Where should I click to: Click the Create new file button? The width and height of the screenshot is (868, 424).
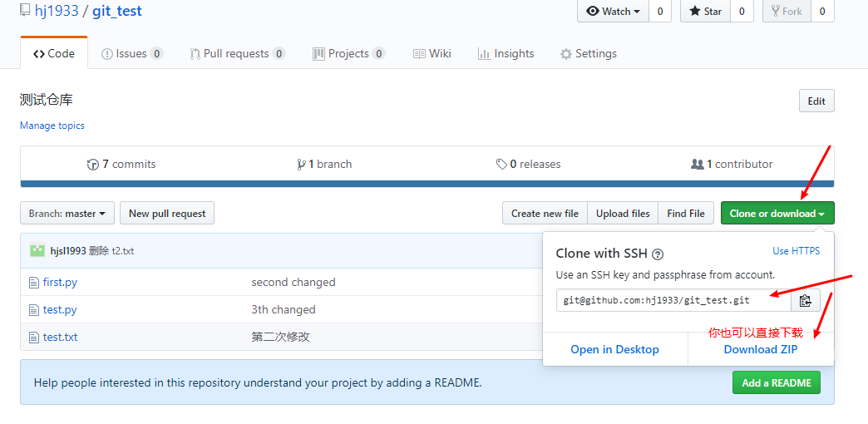pyautogui.click(x=545, y=214)
